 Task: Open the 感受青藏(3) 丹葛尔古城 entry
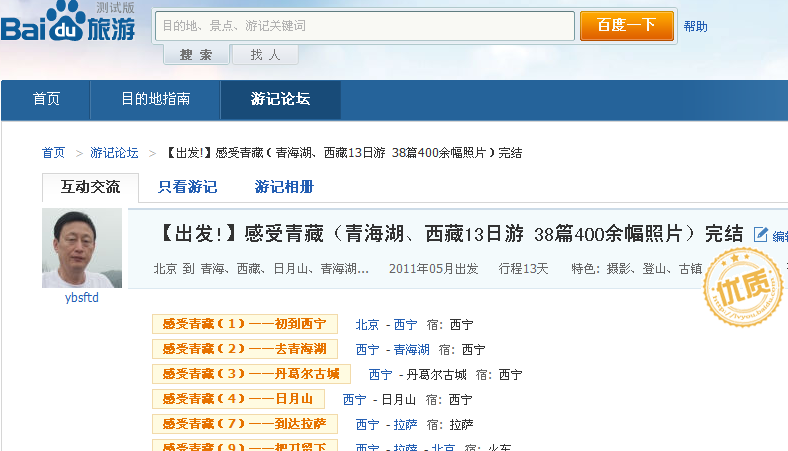pos(251,374)
